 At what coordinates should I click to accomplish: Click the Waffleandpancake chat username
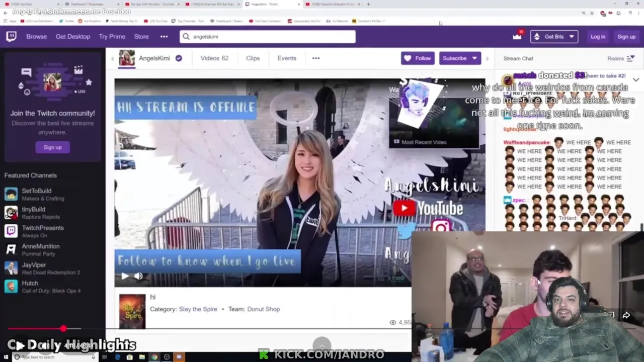(526, 142)
